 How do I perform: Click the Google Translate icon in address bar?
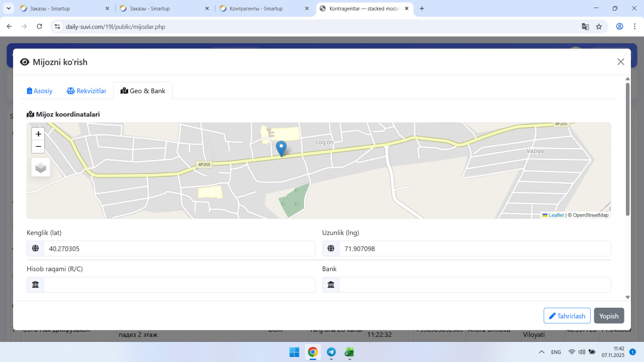[585, 27]
